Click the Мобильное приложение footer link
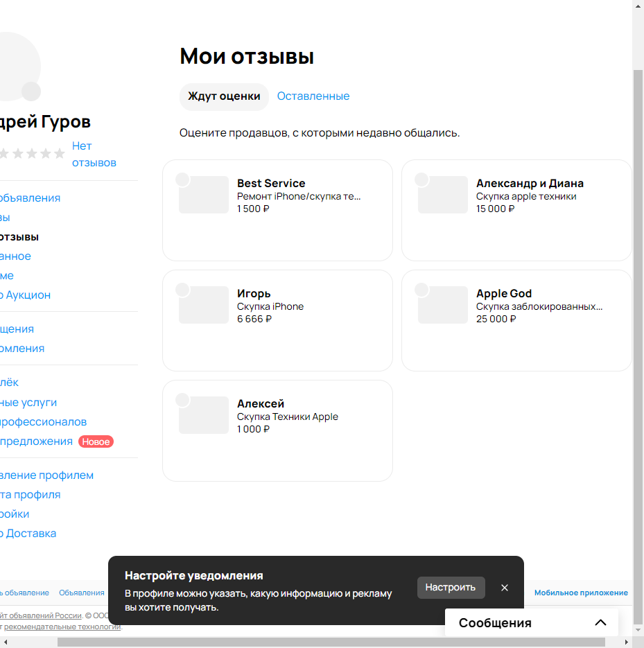Viewport: 644px width, 648px height. [581, 593]
